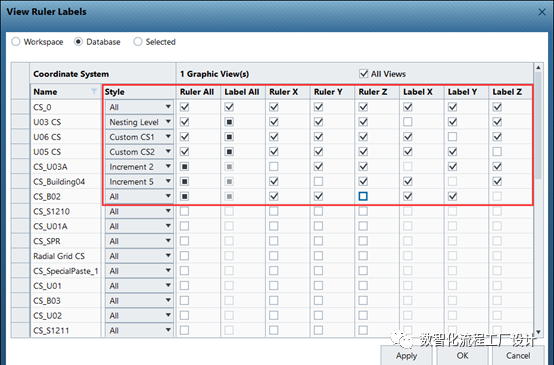Click the Label All column header
This screenshot has width=554, height=365.
[x=243, y=92]
